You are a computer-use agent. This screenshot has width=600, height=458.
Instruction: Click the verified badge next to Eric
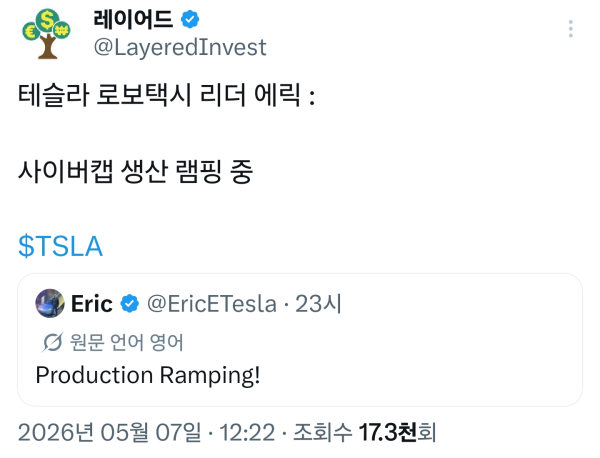pyautogui.click(x=130, y=304)
